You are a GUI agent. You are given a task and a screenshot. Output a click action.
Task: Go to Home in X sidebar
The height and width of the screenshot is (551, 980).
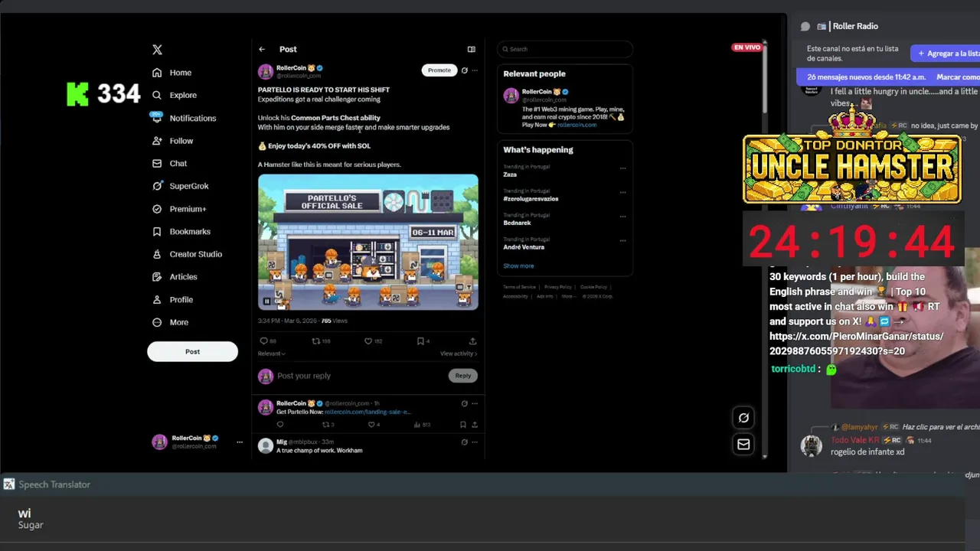[172, 73]
